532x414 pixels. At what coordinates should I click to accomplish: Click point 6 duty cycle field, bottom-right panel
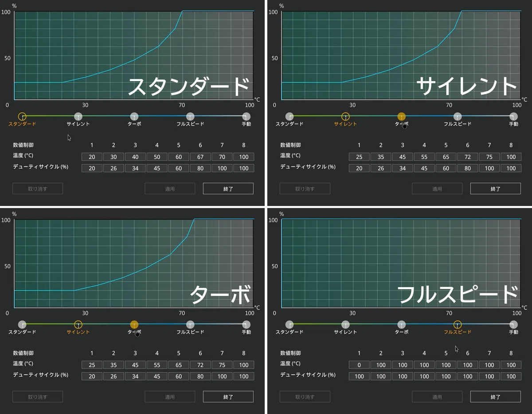tap(468, 376)
